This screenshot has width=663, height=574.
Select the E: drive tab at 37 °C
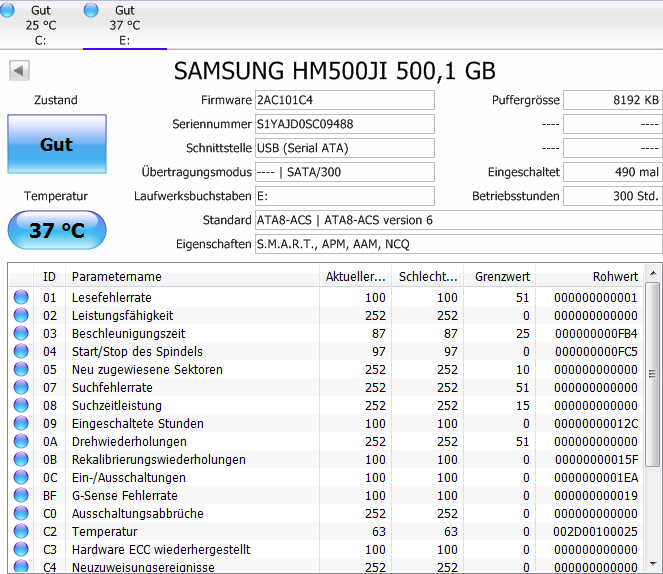tap(125, 25)
